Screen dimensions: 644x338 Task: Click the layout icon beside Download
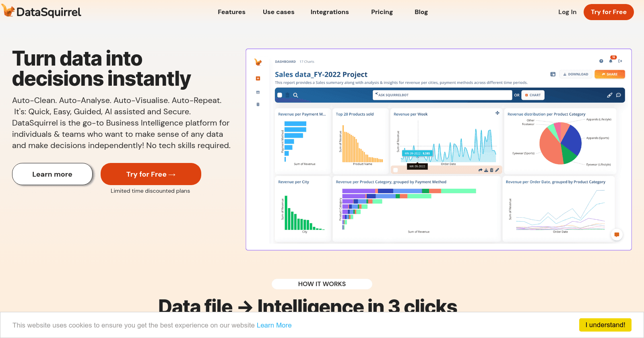[x=553, y=74]
